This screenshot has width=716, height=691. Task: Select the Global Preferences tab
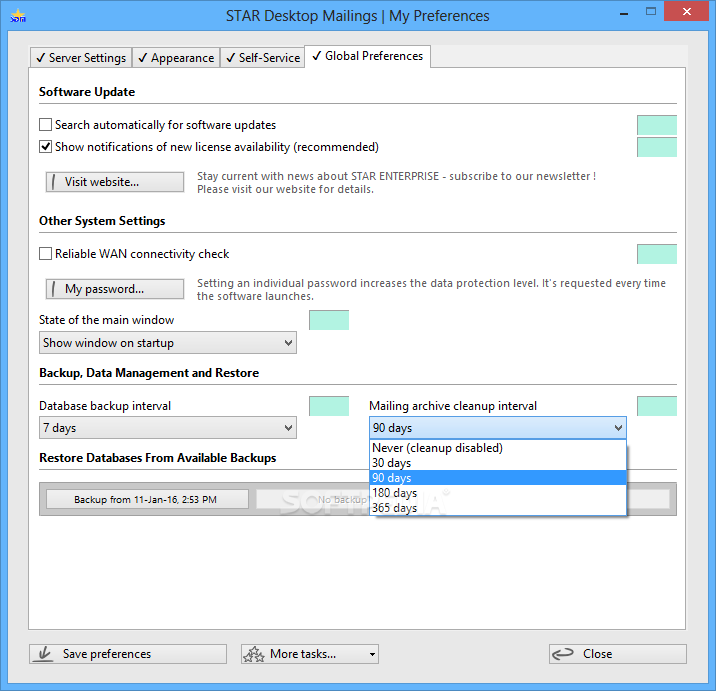(368, 56)
